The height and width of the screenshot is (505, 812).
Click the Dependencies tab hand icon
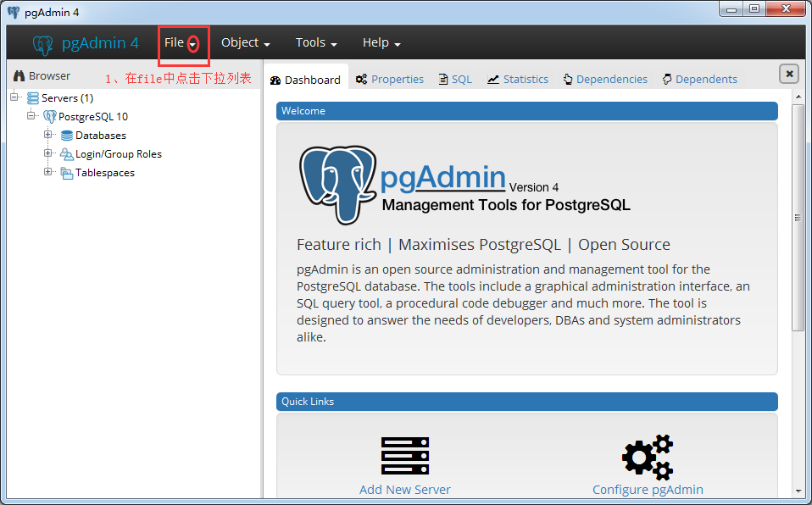tap(568, 80)
